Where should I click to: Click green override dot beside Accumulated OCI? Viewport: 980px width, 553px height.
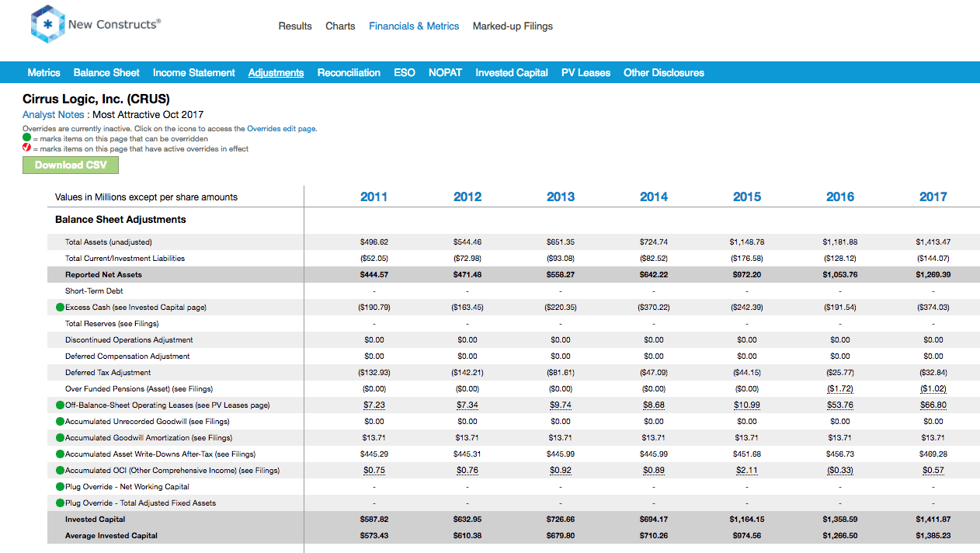point(61,471)
